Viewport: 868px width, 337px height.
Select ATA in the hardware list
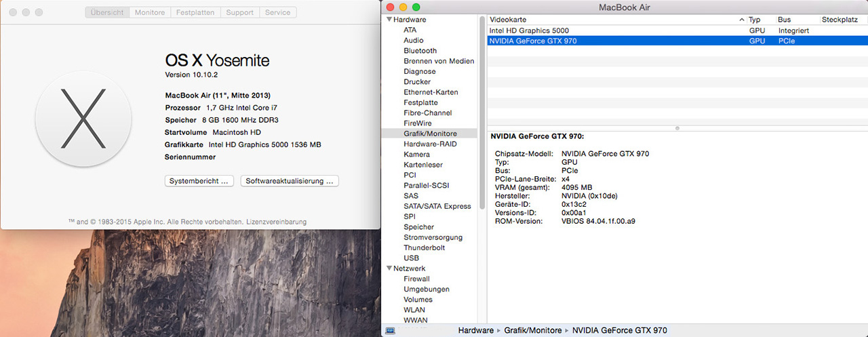pyautogui.click(x=410, y=30)
